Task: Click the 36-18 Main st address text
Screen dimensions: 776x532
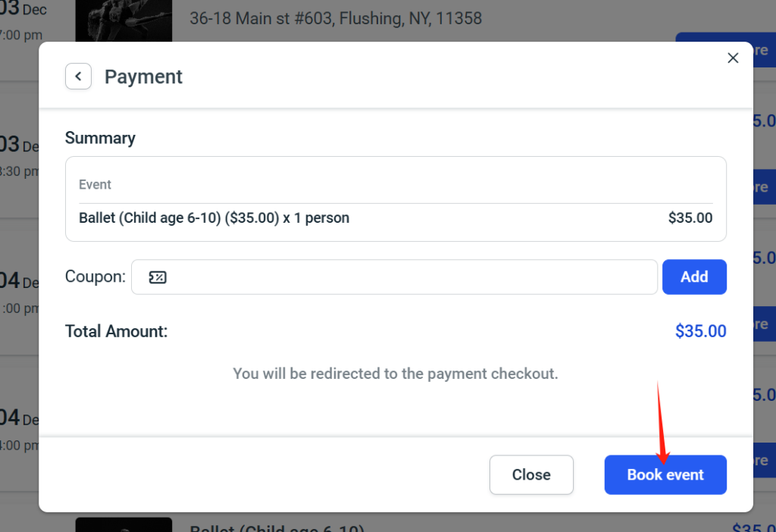Action: click(335, 18)
